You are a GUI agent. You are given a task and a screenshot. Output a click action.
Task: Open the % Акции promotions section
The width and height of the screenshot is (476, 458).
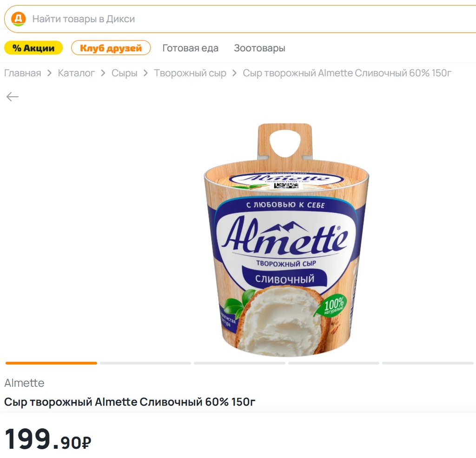click(33, 48)
